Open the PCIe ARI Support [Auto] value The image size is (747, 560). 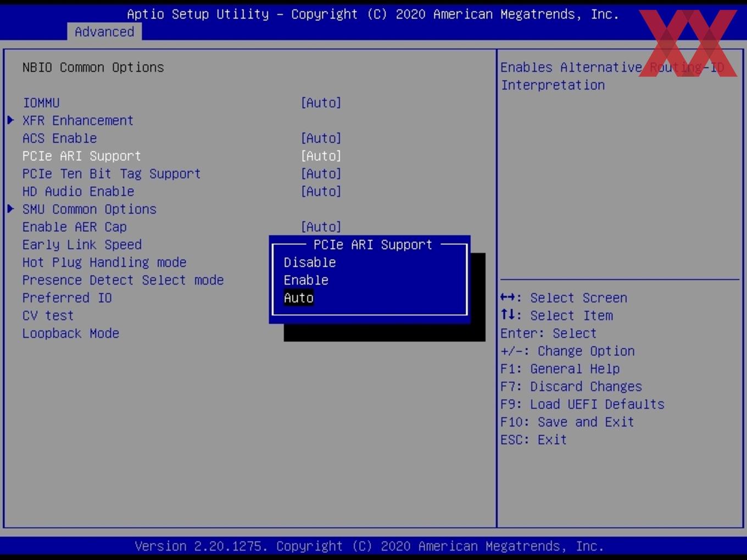[x=321, y=156]
